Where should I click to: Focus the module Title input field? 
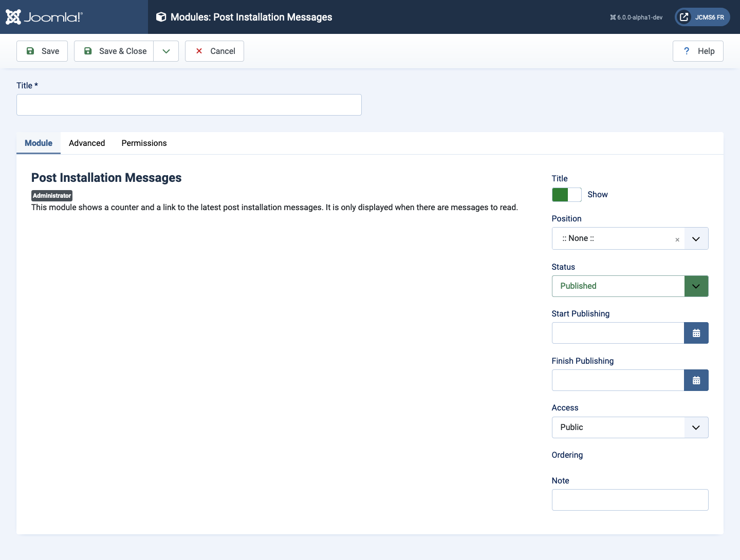point(189,105)
